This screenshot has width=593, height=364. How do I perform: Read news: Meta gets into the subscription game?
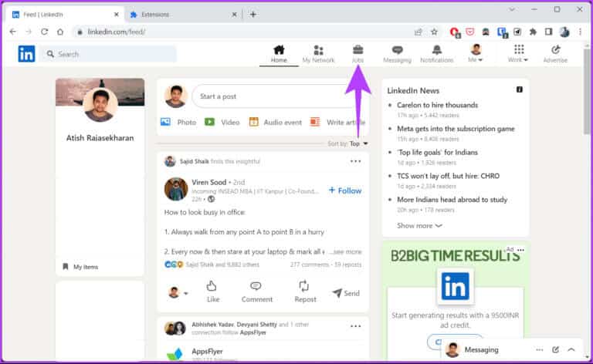click(456, 129)
